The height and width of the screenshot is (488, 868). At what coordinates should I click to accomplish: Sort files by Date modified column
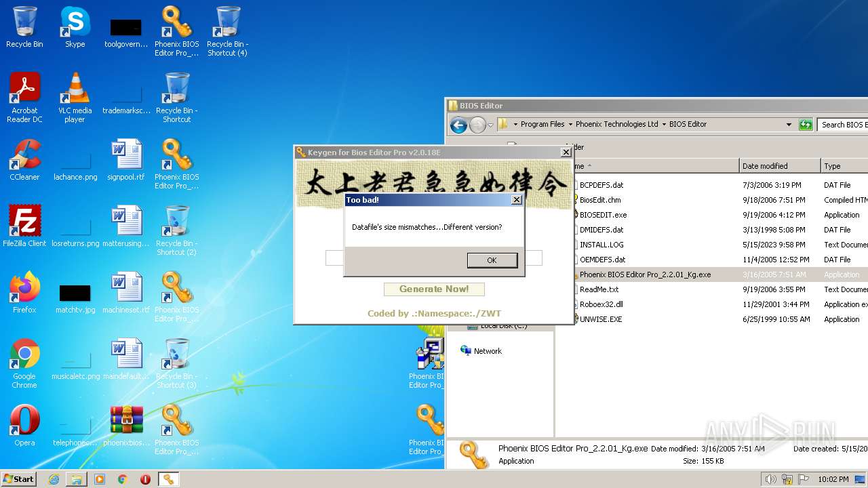point(779,166)
